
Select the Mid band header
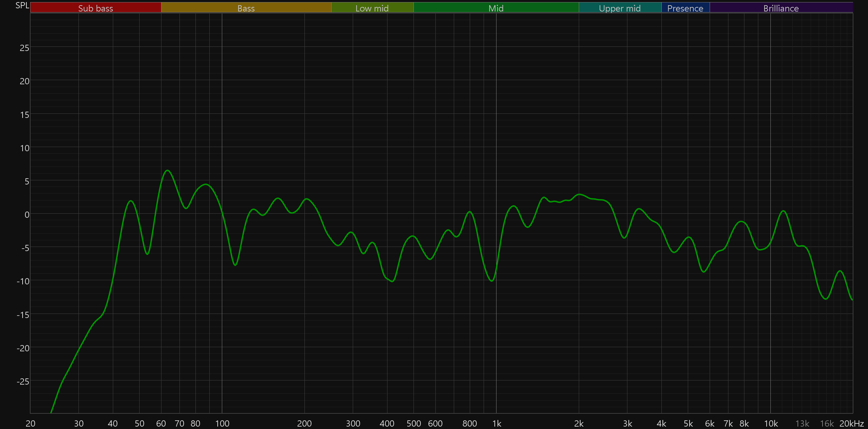496,8
